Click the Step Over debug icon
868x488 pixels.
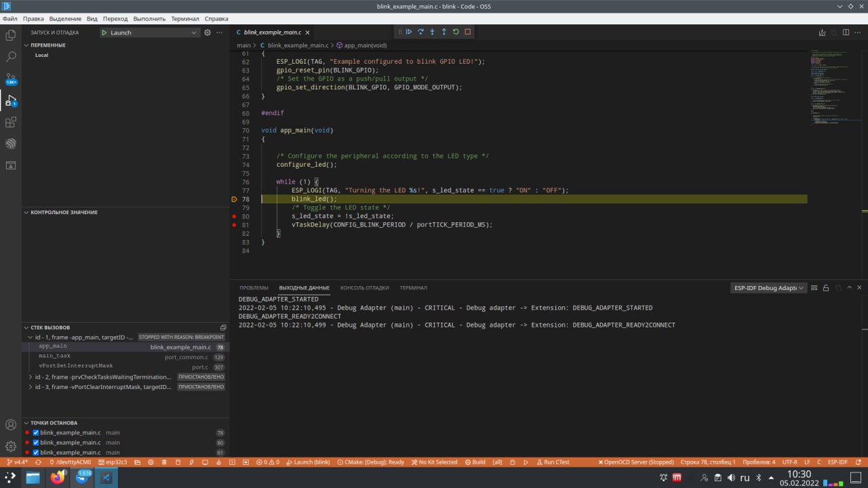(420, 32)
